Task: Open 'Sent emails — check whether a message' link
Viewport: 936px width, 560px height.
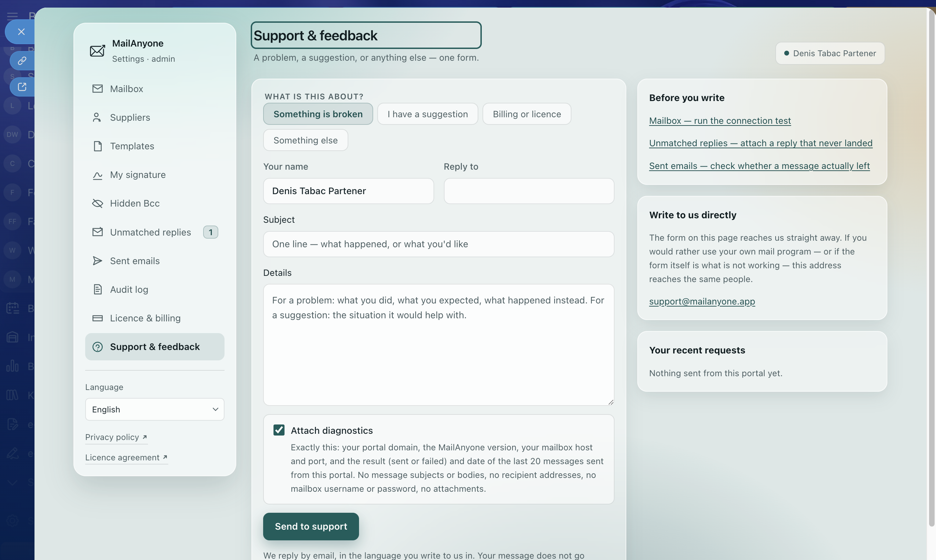Action: click(759, 166)
